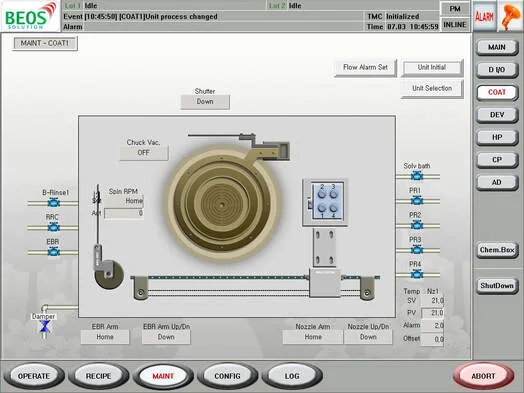Click the nozzle arm carriage block
This screenshot has height=393, width=524.
coord(324,282)
